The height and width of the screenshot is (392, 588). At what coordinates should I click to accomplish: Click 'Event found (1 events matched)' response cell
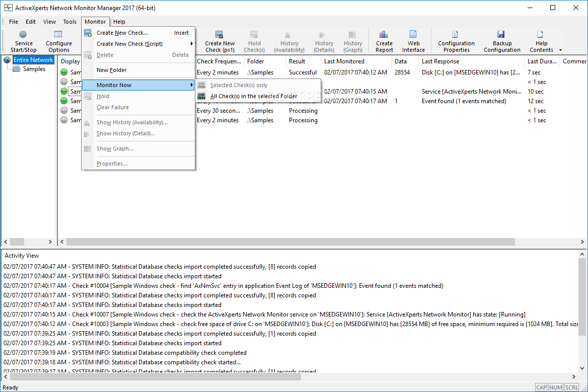464,101
